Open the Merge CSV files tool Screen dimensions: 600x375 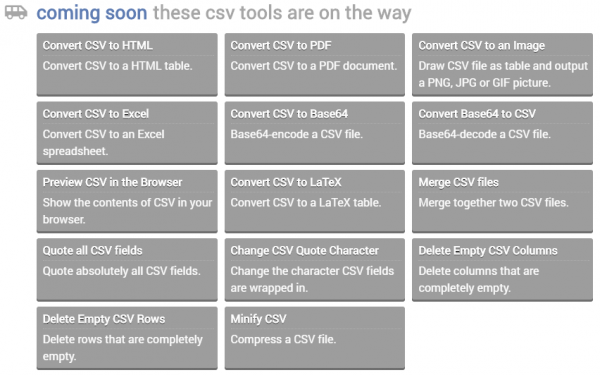502,201
